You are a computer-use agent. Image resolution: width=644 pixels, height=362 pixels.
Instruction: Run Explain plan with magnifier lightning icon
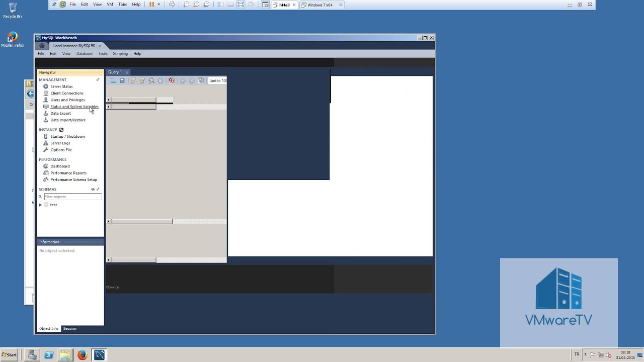point(151,80)
